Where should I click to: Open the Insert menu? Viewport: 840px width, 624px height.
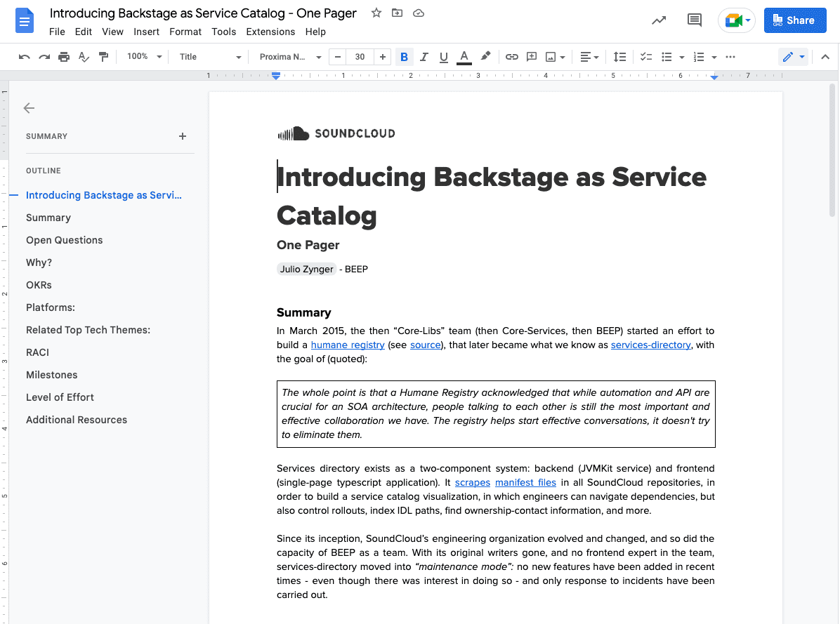click(146, 32)
